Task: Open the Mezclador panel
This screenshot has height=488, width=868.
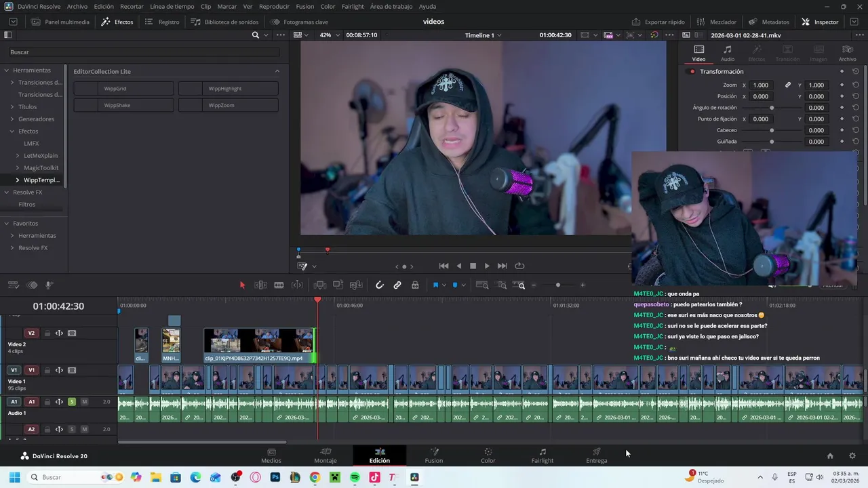Action: [x=716, y=22]
